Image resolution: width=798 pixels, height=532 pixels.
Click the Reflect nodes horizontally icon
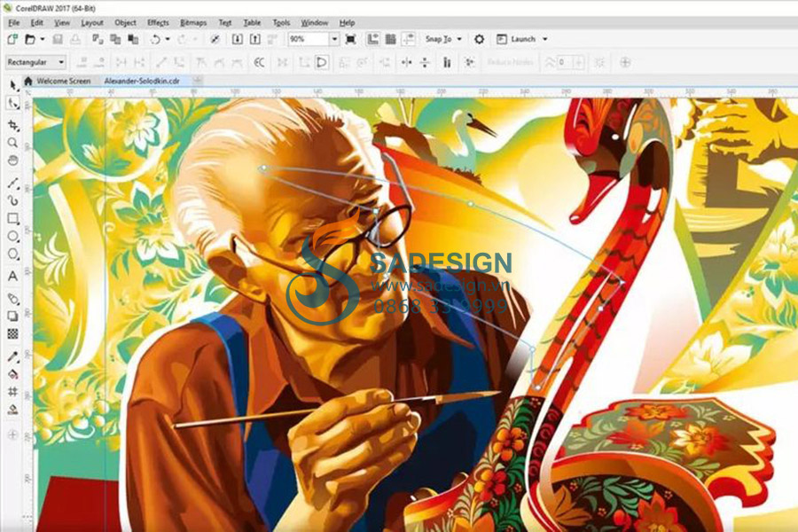pyautogui.click(x=407, y=63)
